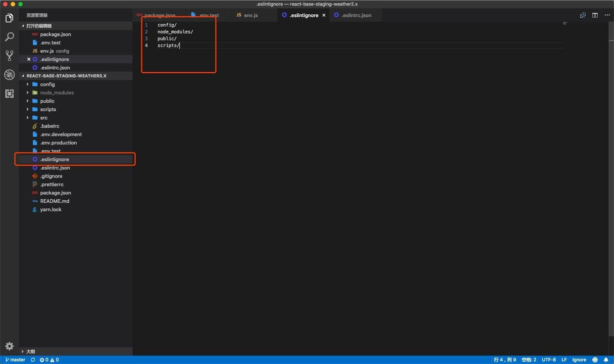Change language mode via Ignore
This screenshot has width=614, height=364.
[579, 360]
